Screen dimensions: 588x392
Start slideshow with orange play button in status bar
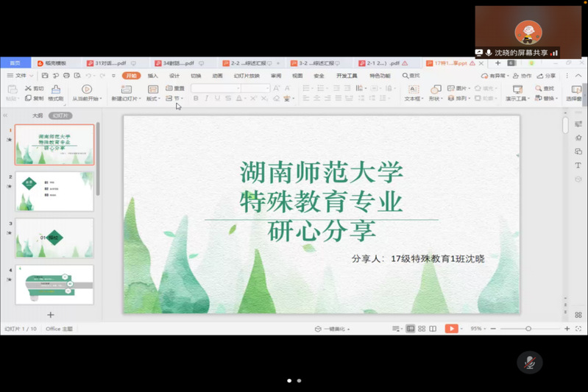point(451,329)
